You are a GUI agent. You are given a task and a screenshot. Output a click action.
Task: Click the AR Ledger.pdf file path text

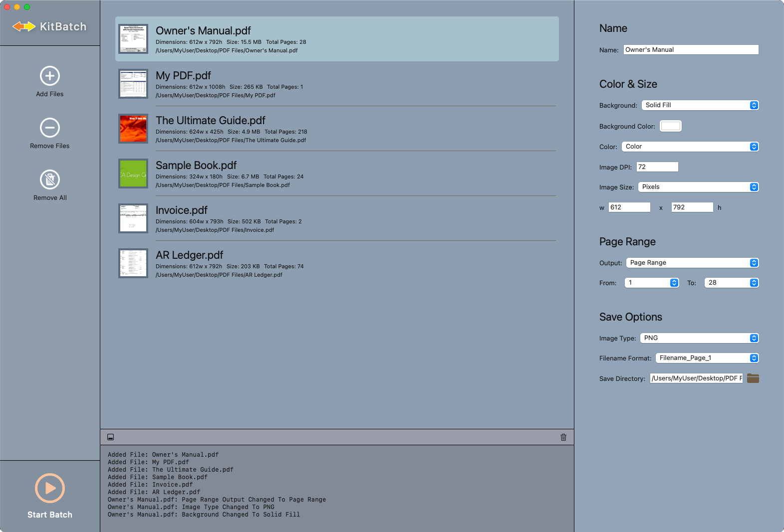tap(219, 275)
